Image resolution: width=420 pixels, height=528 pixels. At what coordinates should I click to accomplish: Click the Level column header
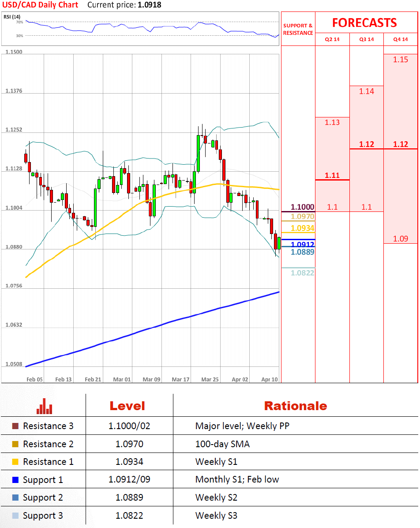click(x=127, y=406)
